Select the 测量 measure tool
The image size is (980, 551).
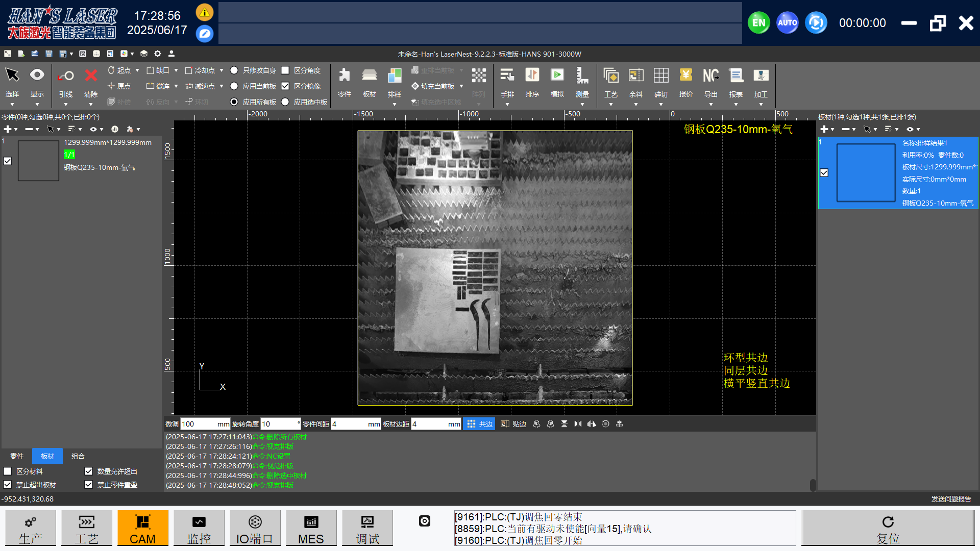point(582,77)
